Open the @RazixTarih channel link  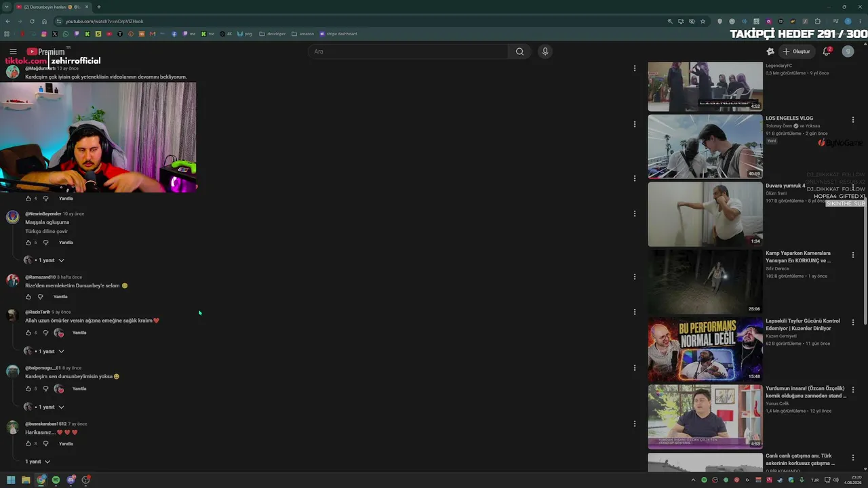pos(38,312)
